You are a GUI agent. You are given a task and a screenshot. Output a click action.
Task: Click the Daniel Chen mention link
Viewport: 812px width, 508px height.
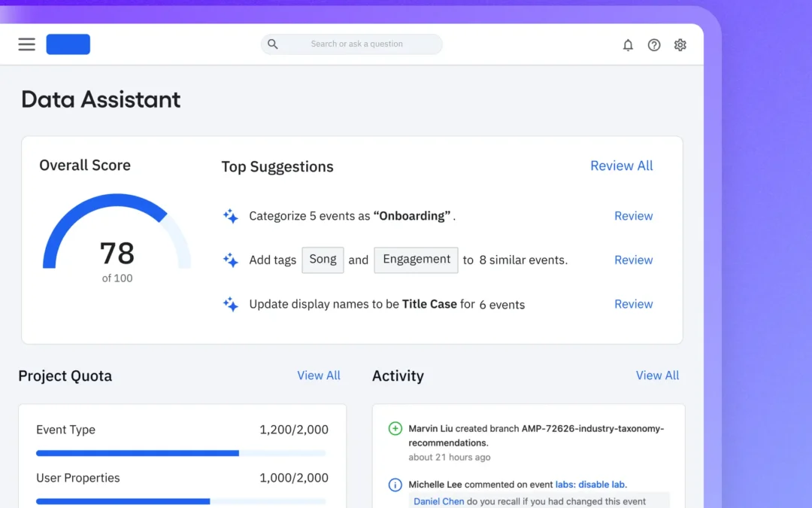point(438,500)
